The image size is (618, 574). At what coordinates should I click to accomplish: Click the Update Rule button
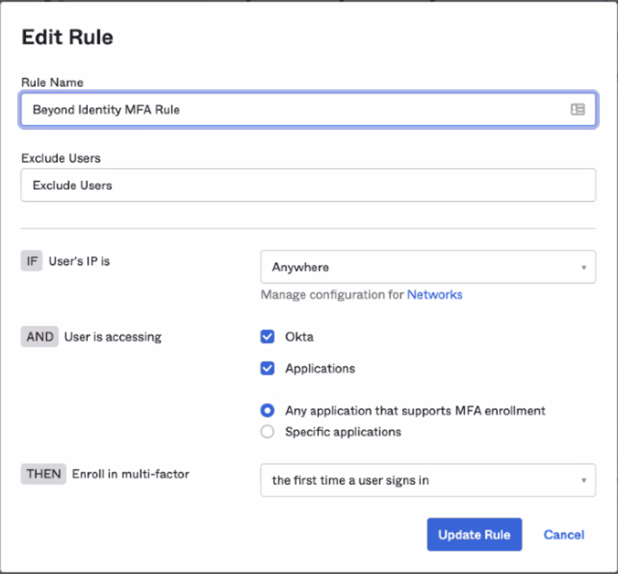click(475, 535)
